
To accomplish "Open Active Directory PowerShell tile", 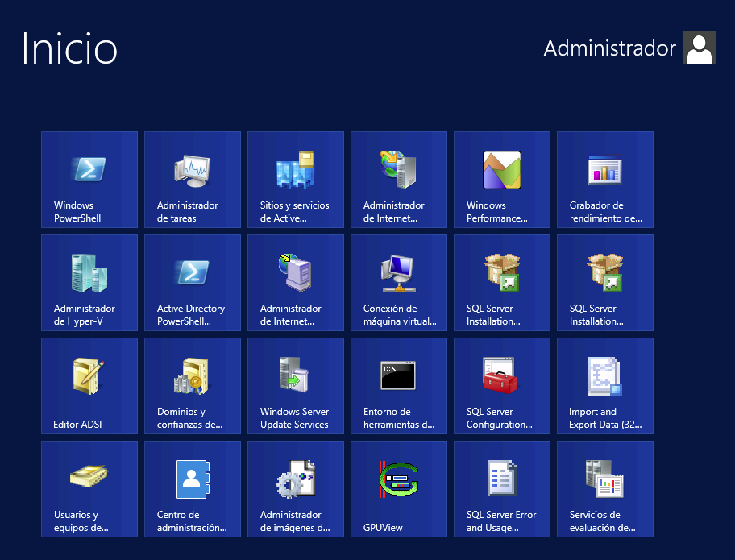I will coord(193,283).
